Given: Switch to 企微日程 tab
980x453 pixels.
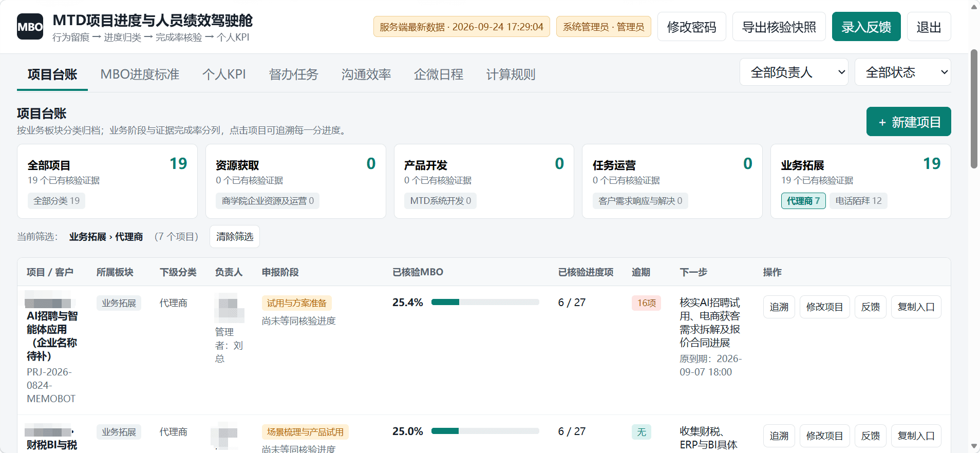Looking at the screenshot, I should pyautogui.click(x=439, y=74).
